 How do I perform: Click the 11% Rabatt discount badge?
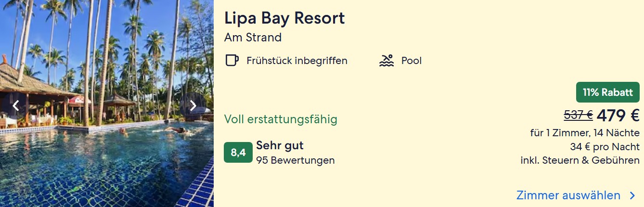click(607, 92)
